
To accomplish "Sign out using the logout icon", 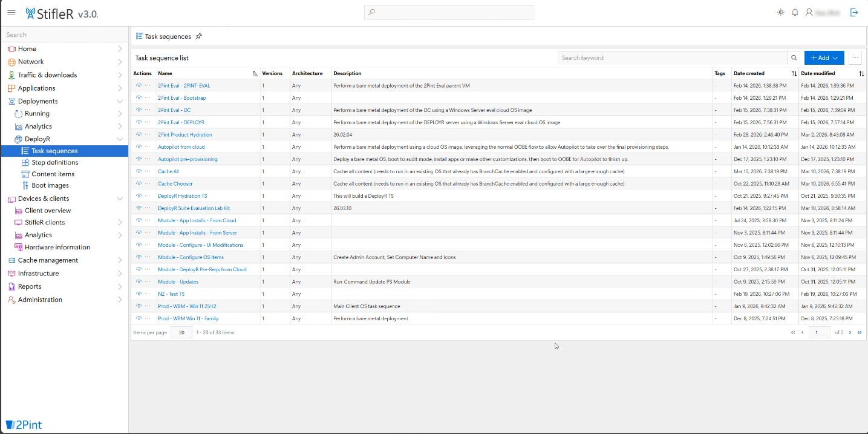I will pos(855,12).
